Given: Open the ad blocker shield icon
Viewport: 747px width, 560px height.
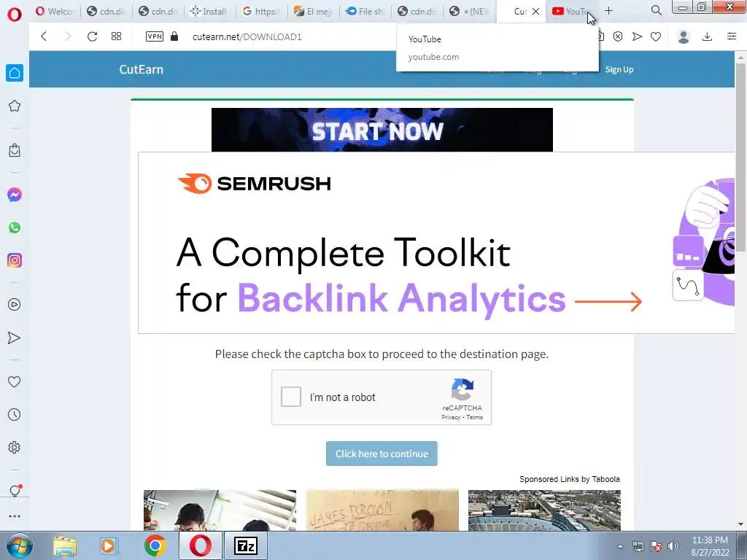Looking at the screenshot, I should point(618,36).
